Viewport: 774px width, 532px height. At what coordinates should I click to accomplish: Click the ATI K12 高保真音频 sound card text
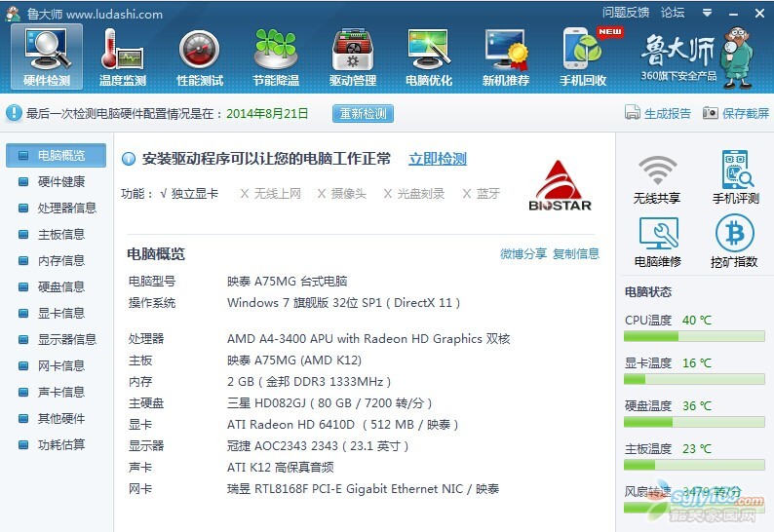coord(280,468)
